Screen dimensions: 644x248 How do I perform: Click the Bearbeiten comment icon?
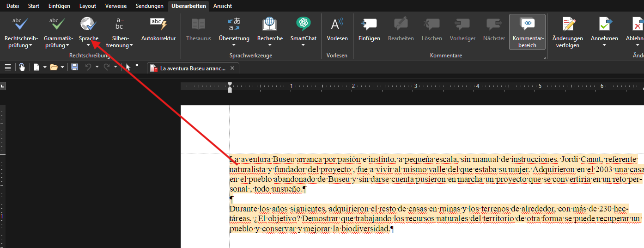(401, 24)
